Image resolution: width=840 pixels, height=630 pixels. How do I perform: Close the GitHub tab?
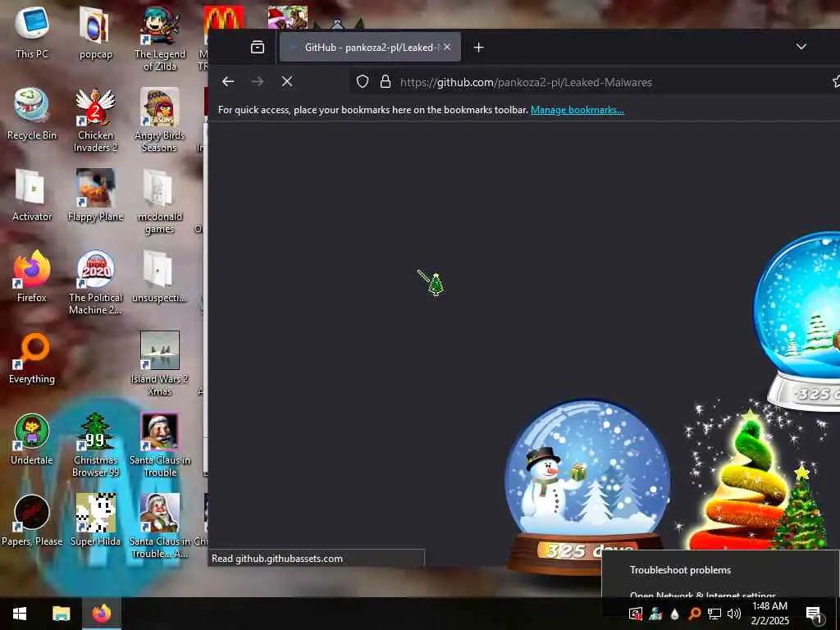click(x=447, y=47)
